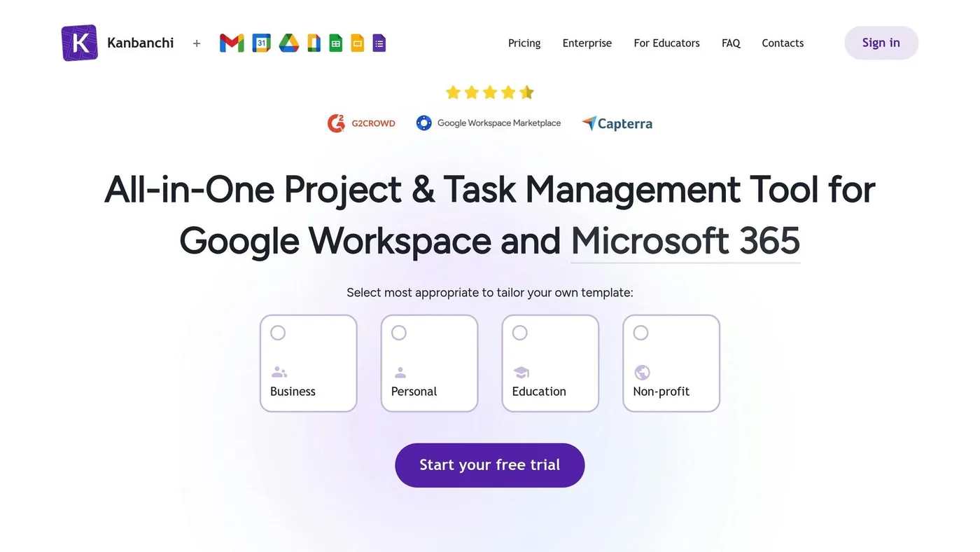Select the Education radio option

point(520,333)
